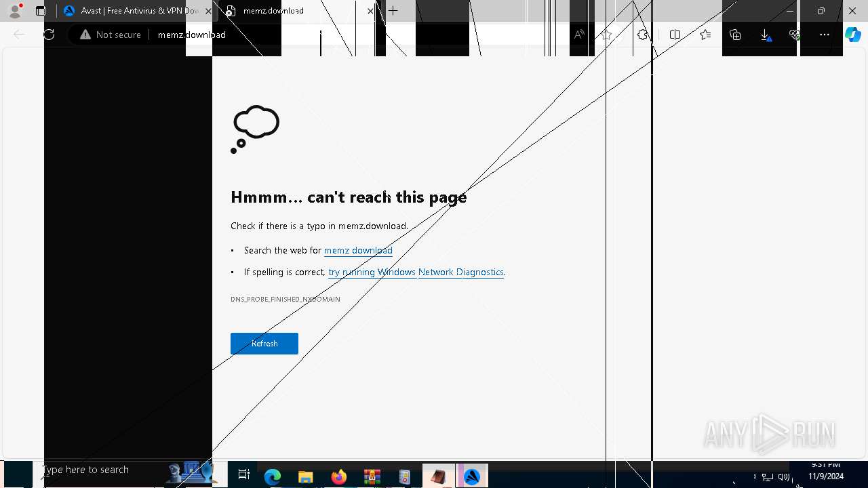Follow the 'memz download' search link

point(358,250)
